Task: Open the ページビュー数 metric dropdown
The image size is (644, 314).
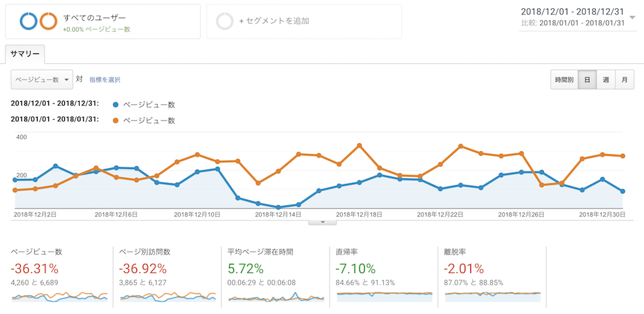Action: click(42, 80)
